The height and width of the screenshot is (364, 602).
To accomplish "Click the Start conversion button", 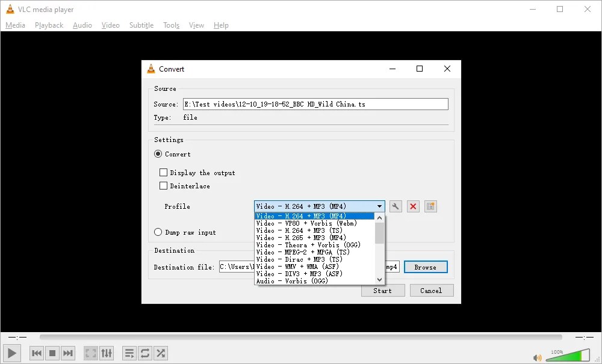I will 383,291.
